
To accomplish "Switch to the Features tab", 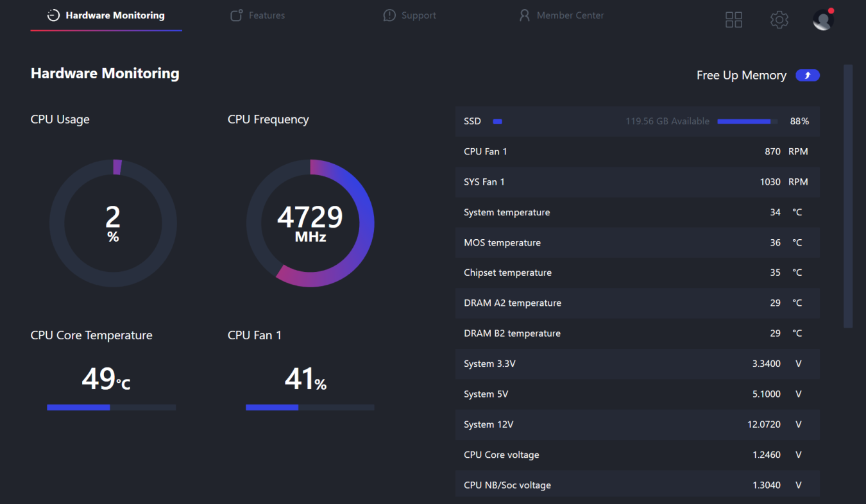I will coord(266,15).
